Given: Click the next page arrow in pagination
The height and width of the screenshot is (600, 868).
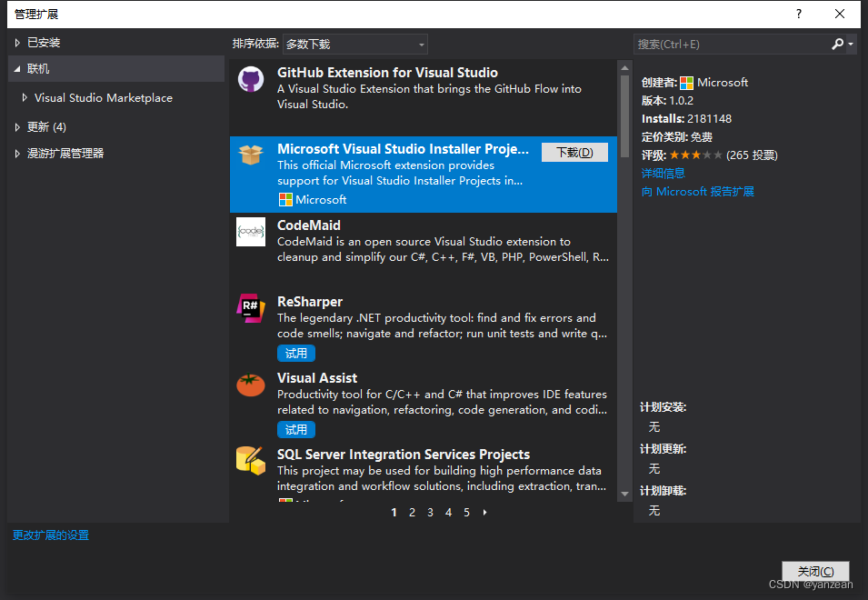Looking at the screenshot, I should pyautogui.click(x=485, y=513).
